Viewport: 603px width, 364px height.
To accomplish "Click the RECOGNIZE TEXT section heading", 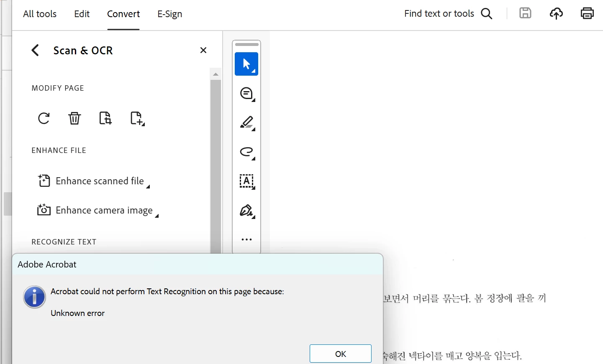I will coord(64,242).
